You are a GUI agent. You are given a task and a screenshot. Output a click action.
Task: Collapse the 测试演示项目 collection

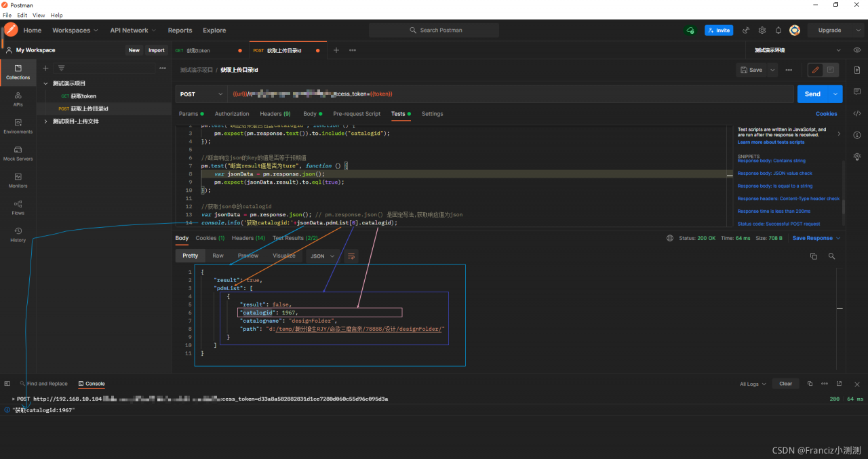coord(45,83)
